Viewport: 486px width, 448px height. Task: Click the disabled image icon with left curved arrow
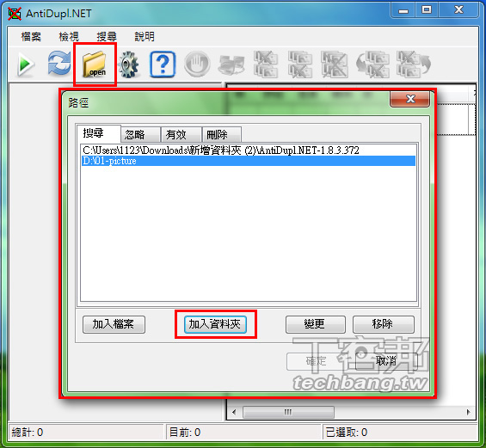(x=372, y=64)
